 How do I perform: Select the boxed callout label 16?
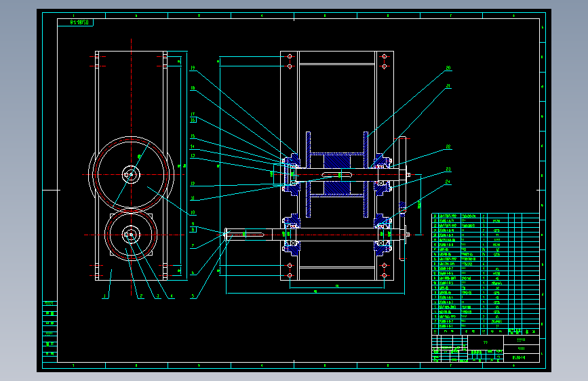(x=193, y=120)
